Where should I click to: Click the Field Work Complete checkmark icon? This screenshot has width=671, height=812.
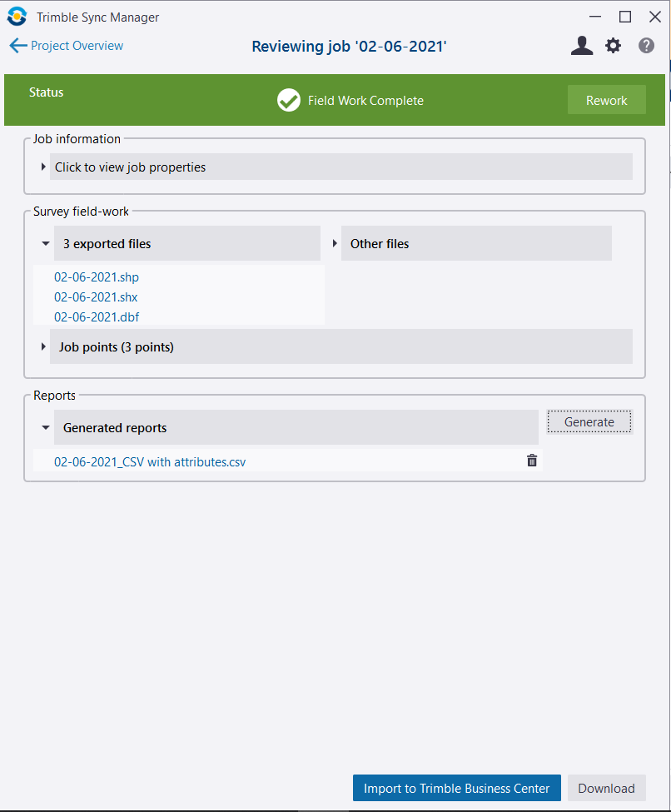tap(288, 100)
